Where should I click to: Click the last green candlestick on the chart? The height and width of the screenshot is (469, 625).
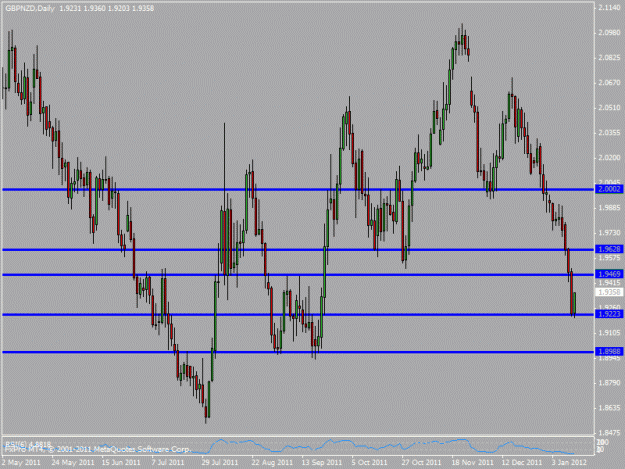574,304
